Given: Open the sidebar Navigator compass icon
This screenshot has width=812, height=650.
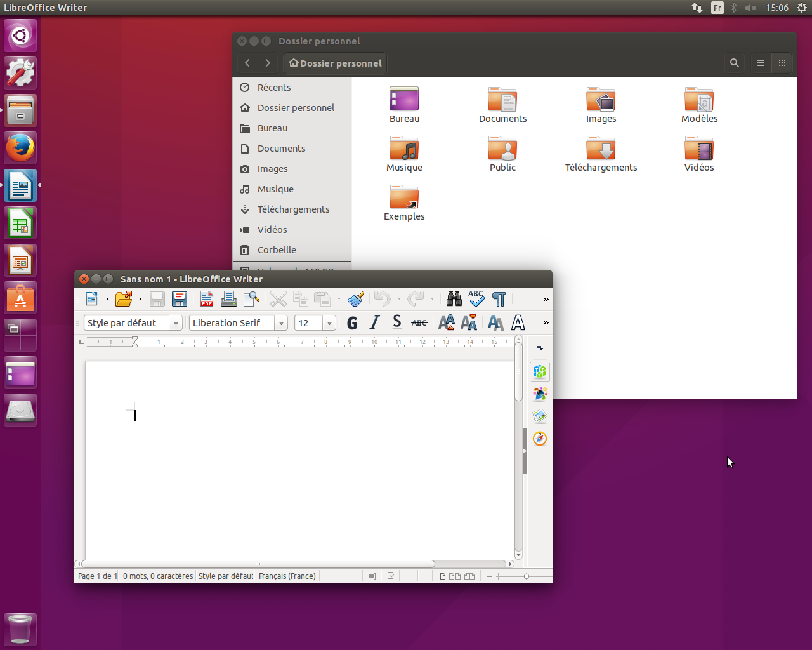Looking at the screenshot, I should point(540,439).
